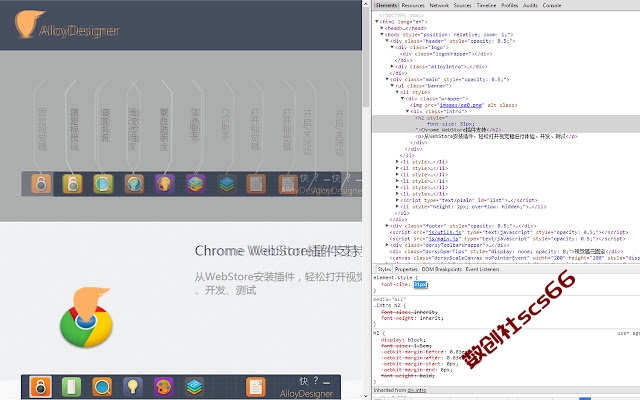Click the element.style selector line
Viewport: 640px width, 400px height.
click(396, 278)
